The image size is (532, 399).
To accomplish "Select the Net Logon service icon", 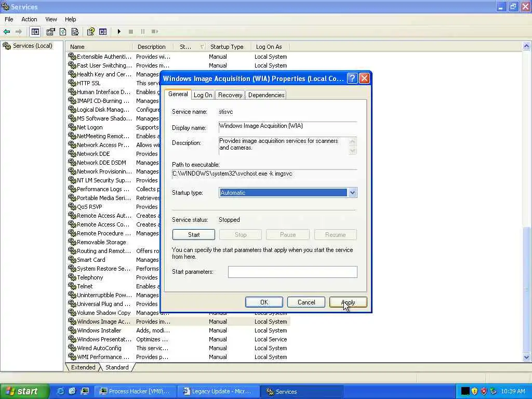I will pos(72,127).
